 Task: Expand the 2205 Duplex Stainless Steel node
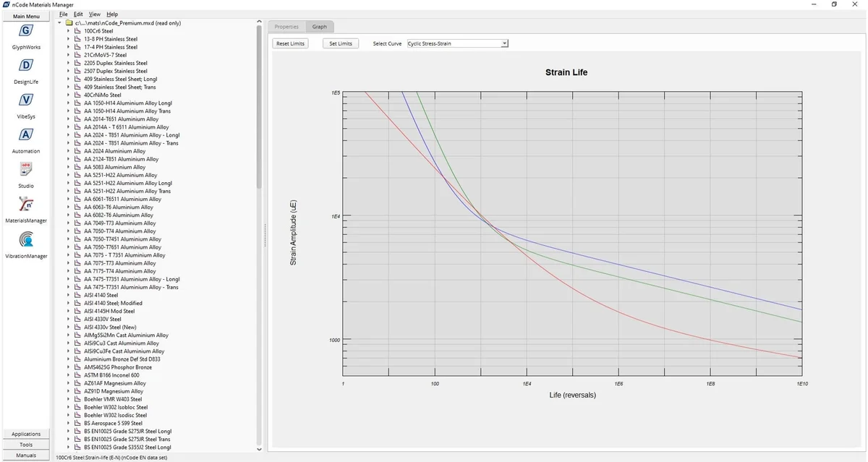coord(68,63)
